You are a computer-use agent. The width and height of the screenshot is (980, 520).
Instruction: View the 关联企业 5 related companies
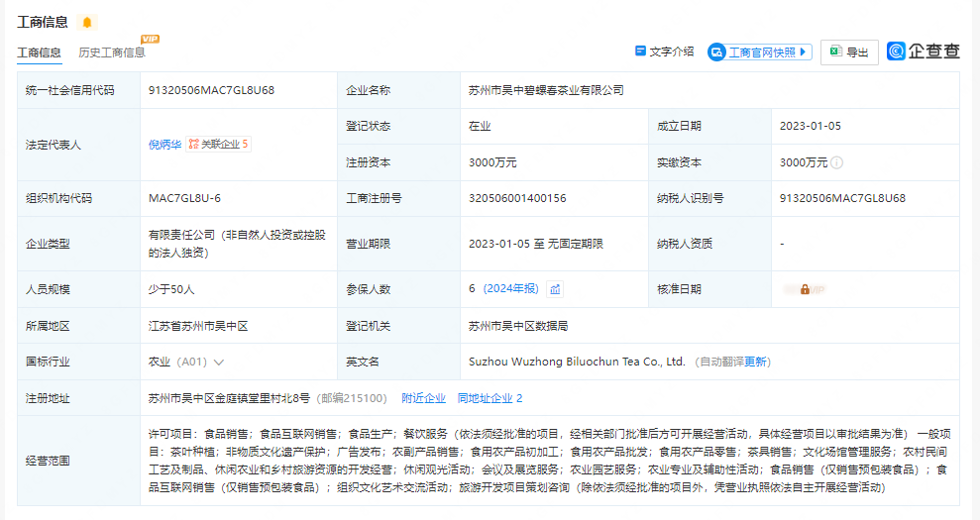pos(219,144)
